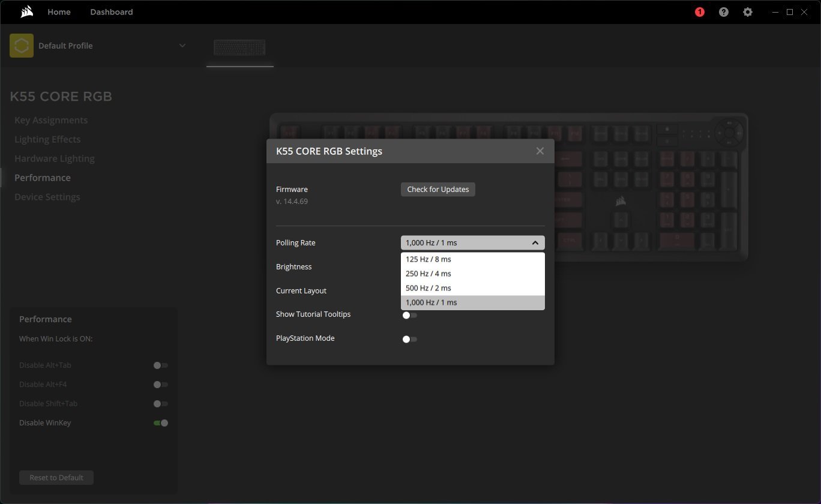Go to the Home tab
The width and height of the screenshot is (821, 504).
pyautogui.click(x=59, y=12)
